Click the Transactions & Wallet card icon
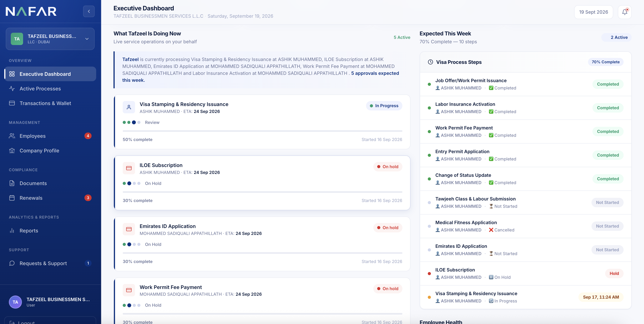This screenshot has height=324, width=644. pos(12,103)
